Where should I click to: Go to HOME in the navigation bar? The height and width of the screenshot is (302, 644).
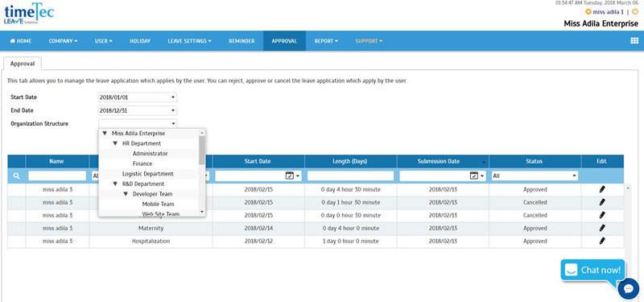click(x=21, y=41)
